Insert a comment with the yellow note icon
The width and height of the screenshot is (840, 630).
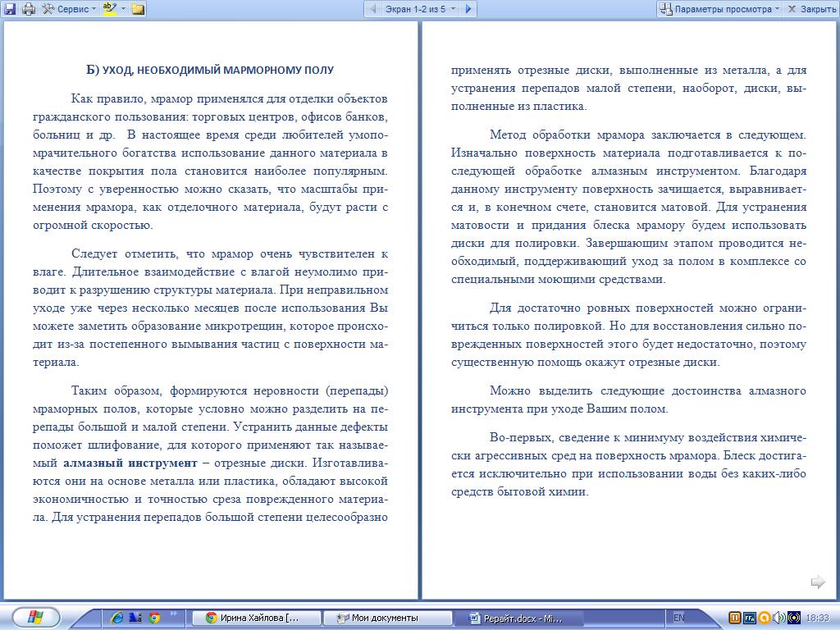click(138, 8)
